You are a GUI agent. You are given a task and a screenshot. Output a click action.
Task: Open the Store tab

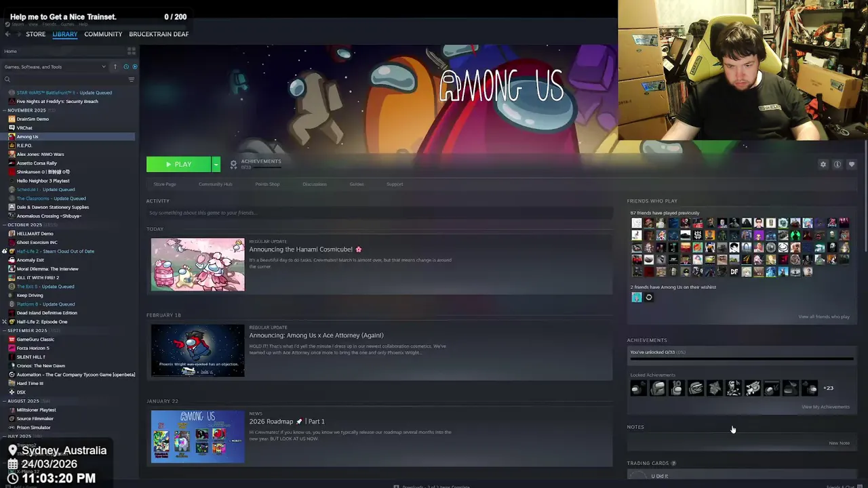36,34
